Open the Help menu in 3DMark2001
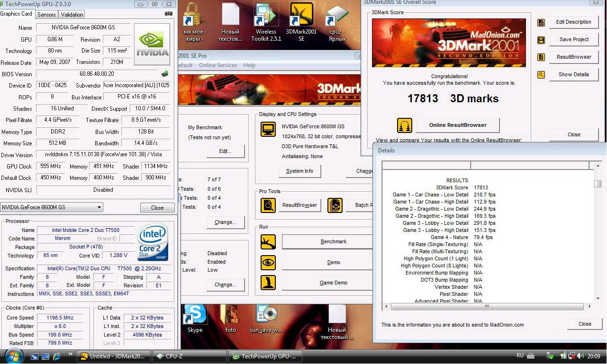Viewport: 607px width, 364px height. (x=249, y=65)
